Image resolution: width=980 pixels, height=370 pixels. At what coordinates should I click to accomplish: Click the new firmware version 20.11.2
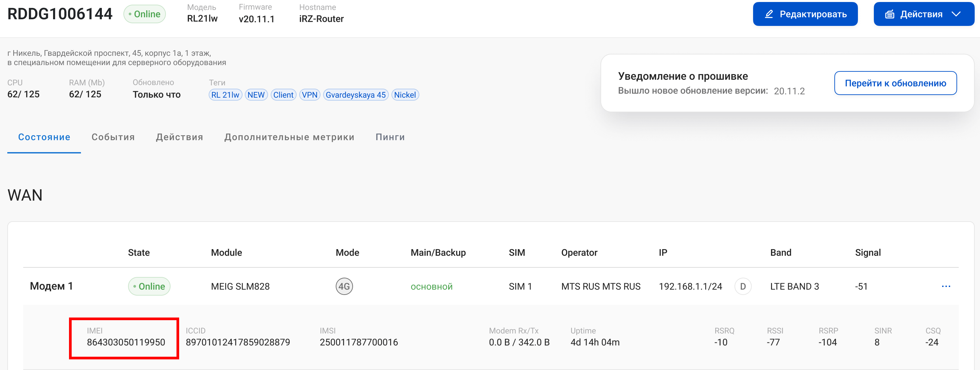(x=789, y=91)
